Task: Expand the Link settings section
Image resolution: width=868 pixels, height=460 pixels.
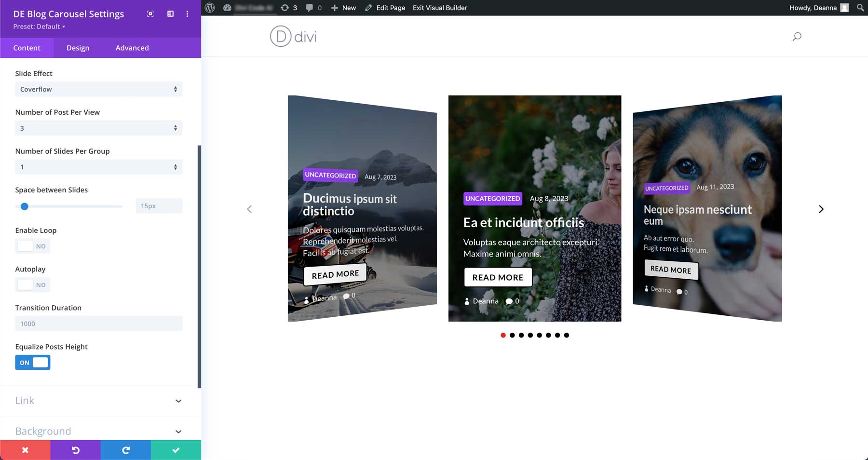Action: [x=98, y=401]
